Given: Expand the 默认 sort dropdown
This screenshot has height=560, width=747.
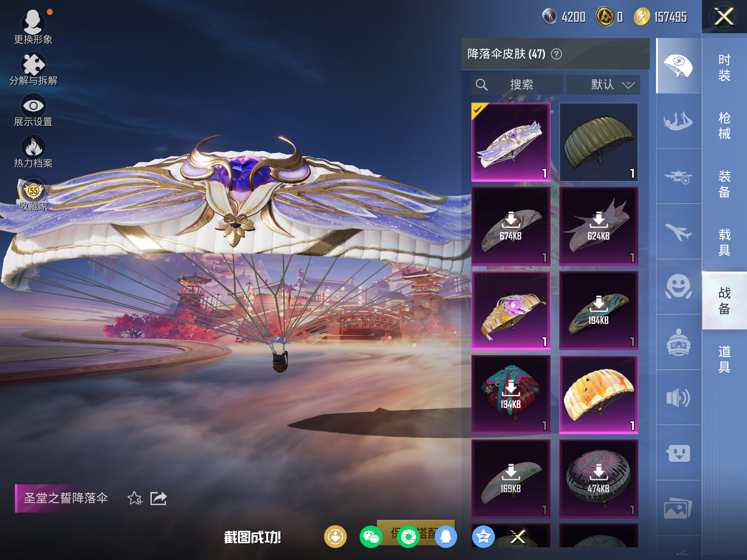Looking at the screenshot, I should coord(603,85).
